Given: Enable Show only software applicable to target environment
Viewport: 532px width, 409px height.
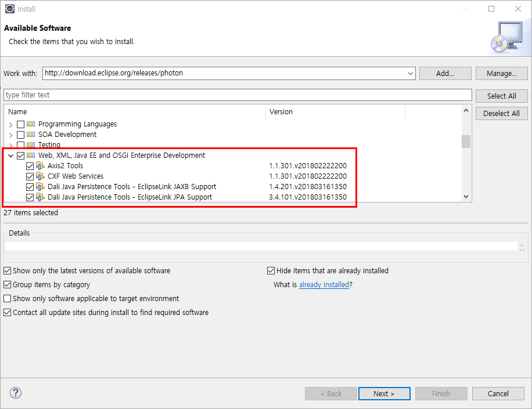Looking at the screenshot, I should point(7,299).
